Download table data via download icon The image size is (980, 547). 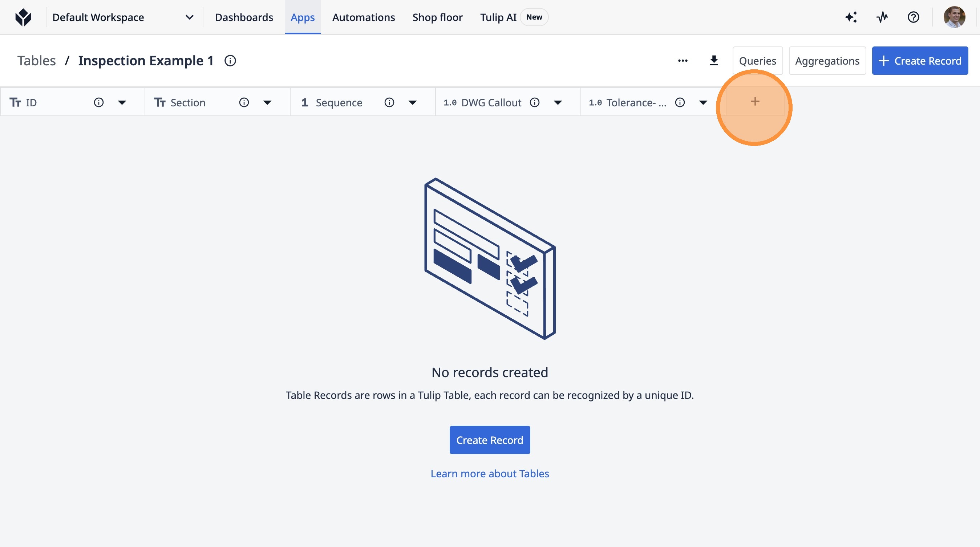(714, 61)
